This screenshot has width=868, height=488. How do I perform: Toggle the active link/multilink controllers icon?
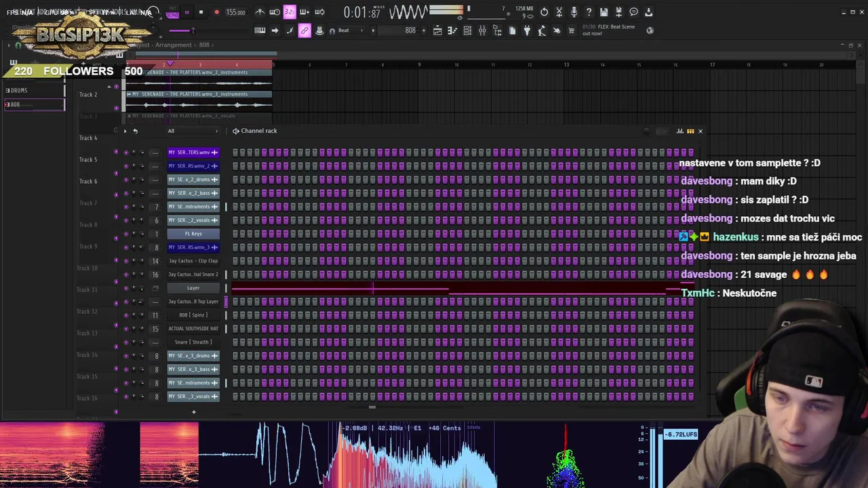304,30
